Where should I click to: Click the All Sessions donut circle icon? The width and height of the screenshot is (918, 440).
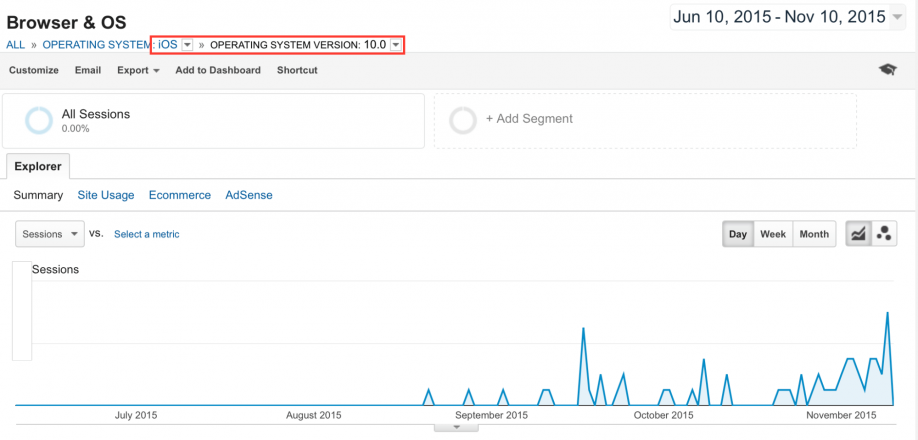coord(38,121)
